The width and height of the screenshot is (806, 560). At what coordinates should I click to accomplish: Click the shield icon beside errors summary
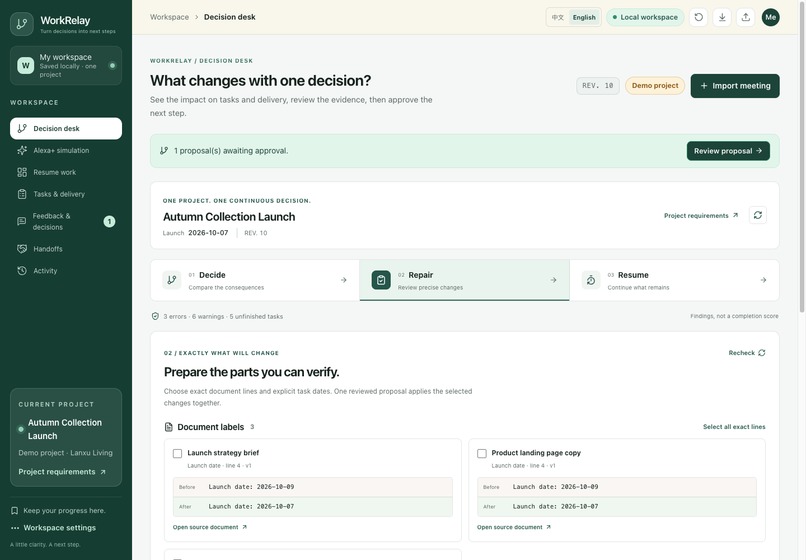click(x=155, y=316)
